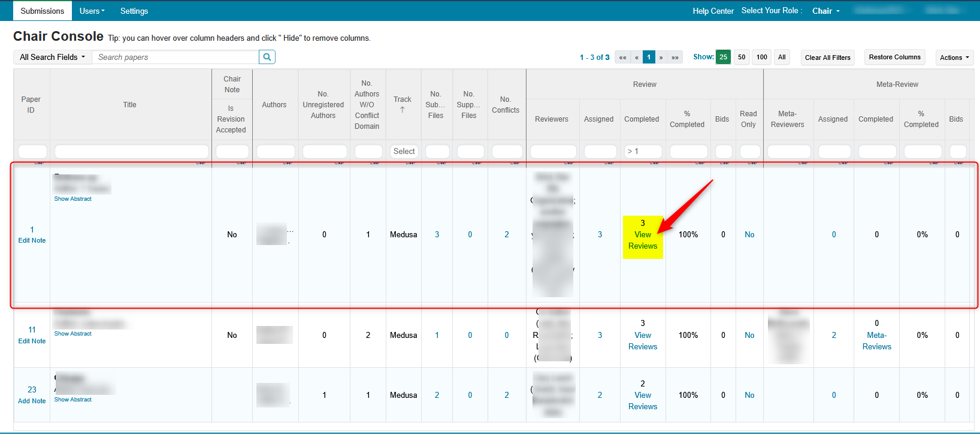The width and height of the screenshot is (980, 435).
Task: Click Edit Note for paper 11
Action: tap(32, 341)
